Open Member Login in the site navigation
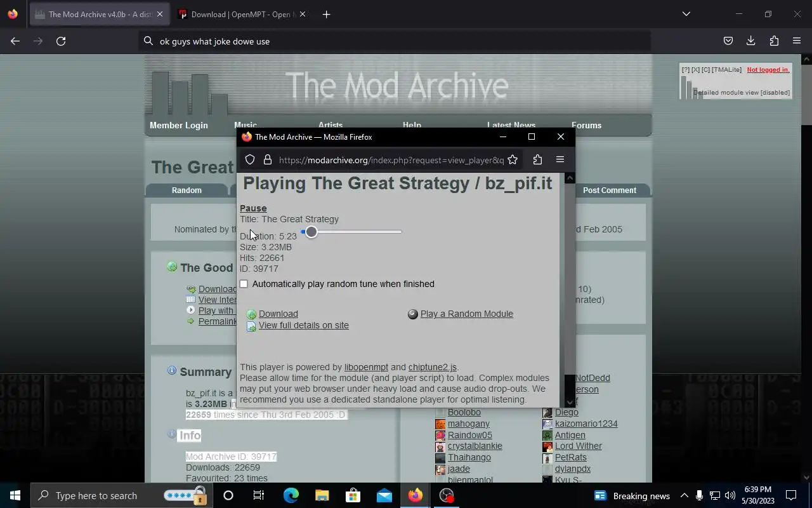The image size is (812, 508). [179, 125]
